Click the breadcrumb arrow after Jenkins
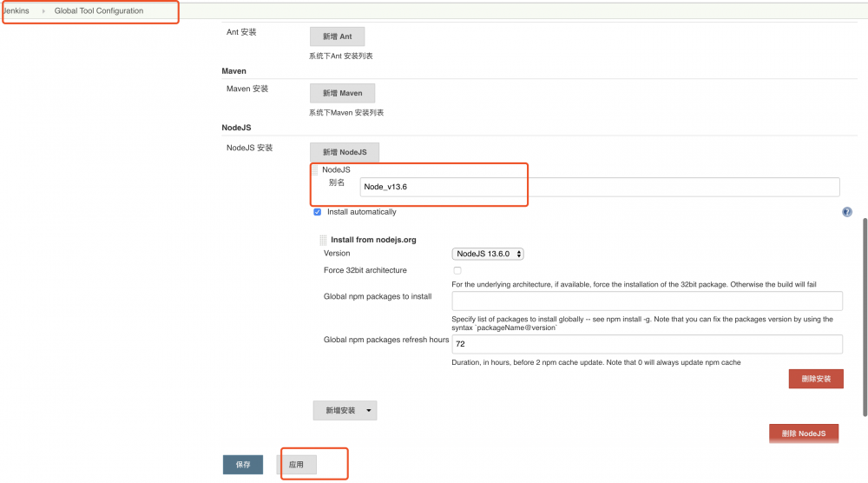Image resolution: width=868 pixels, height=483 pixels. 43,11
